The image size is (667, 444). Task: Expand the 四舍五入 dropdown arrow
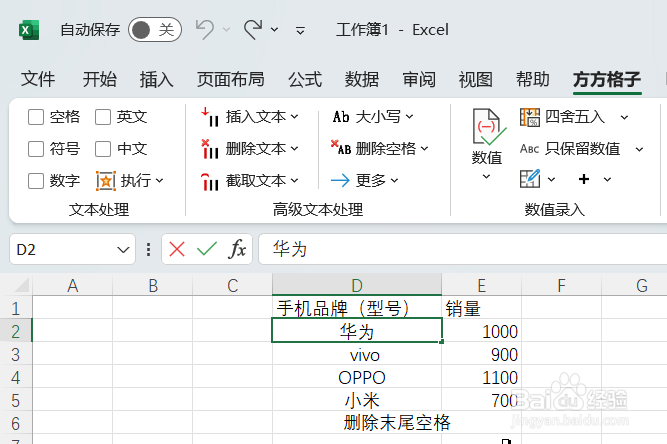pyautogui.click(x=624, y=117)
